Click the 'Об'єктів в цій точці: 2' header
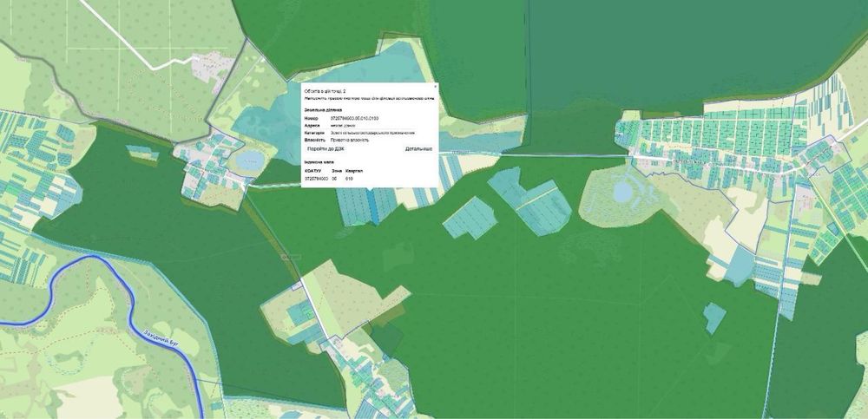868x419 pixels. coord(325,91)
